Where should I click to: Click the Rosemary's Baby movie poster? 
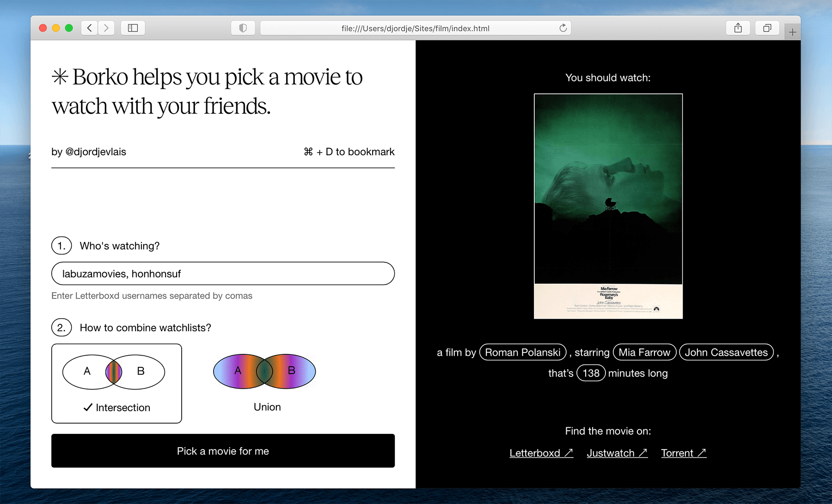coord(607,206)
